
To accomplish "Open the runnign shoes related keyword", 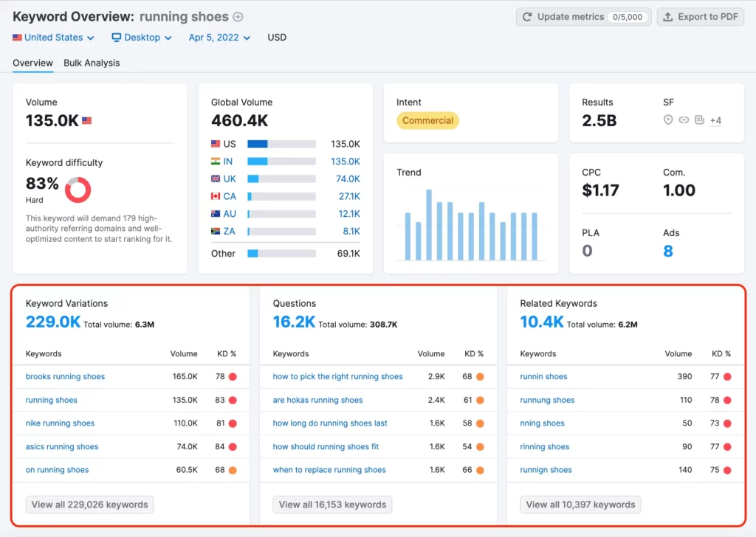I will pyautogui.click(x=546, y=470).
